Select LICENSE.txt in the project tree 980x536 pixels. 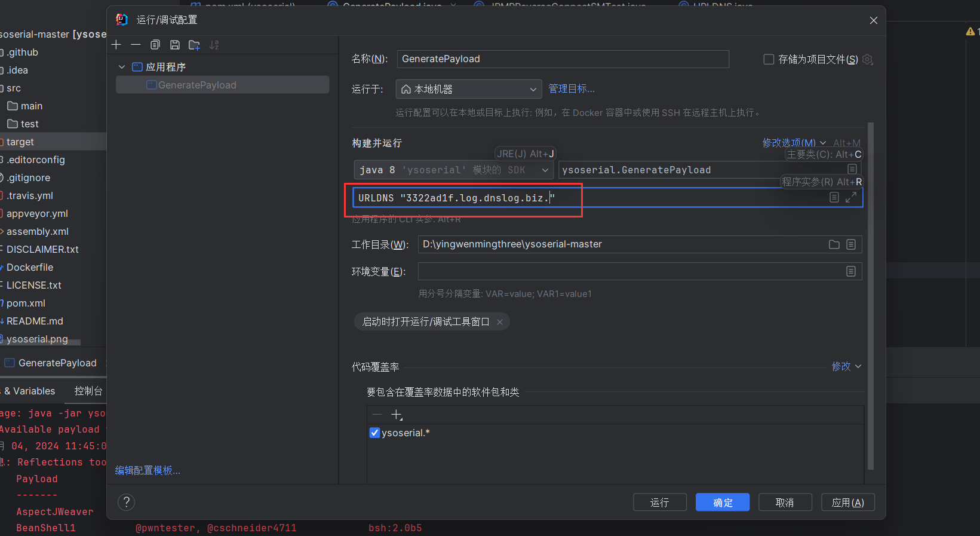33,285
